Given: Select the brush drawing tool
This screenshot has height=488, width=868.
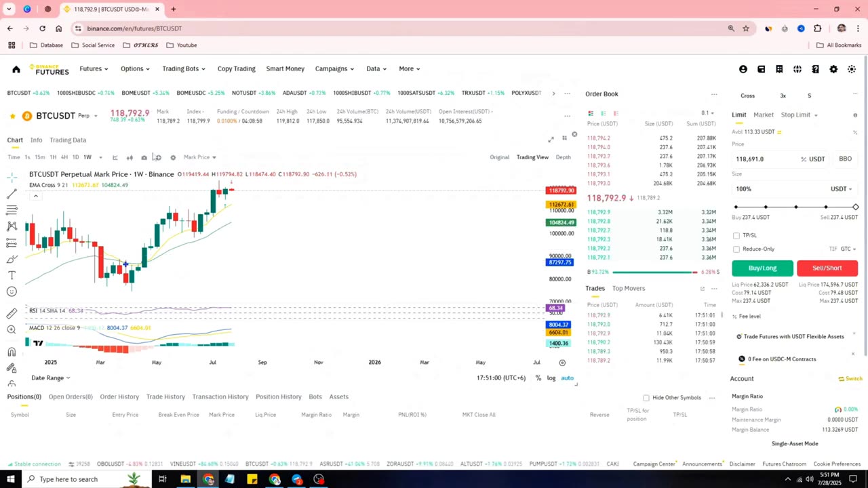Looking at the screenshot, I should 12,259.
